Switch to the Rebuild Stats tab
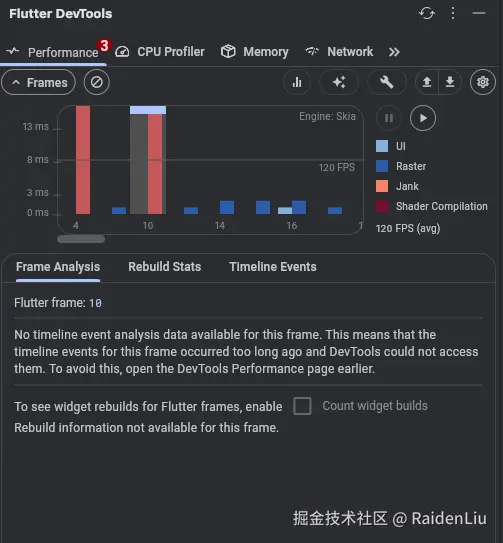Screen dimensions: 503x543 tap(165, 267)
